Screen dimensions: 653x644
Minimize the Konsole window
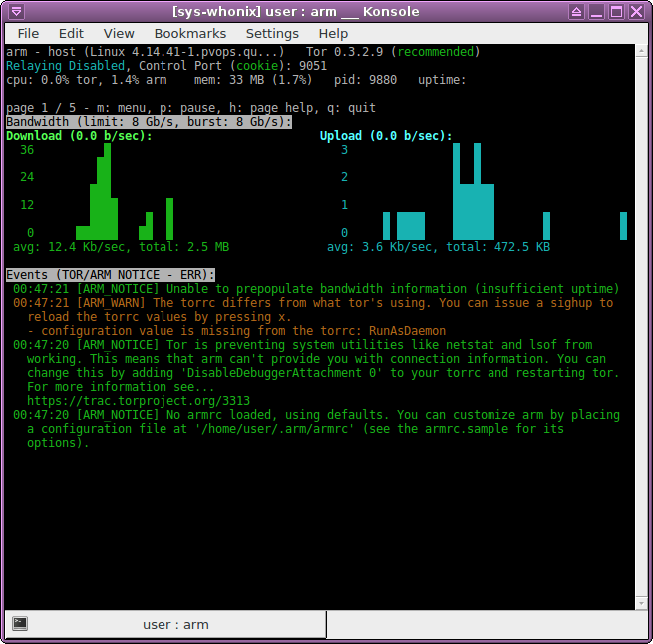coord(593,12)
